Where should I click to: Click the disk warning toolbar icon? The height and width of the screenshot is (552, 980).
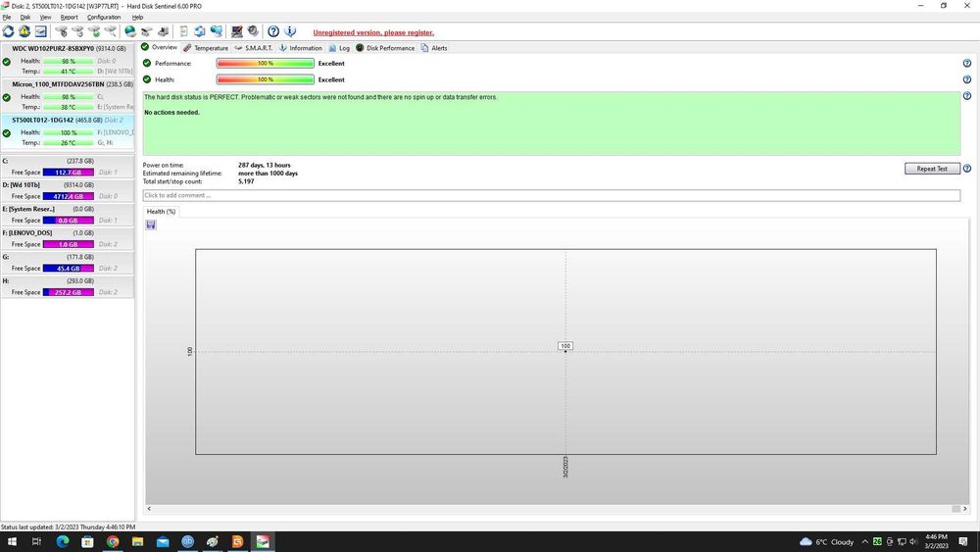[24, 31]
